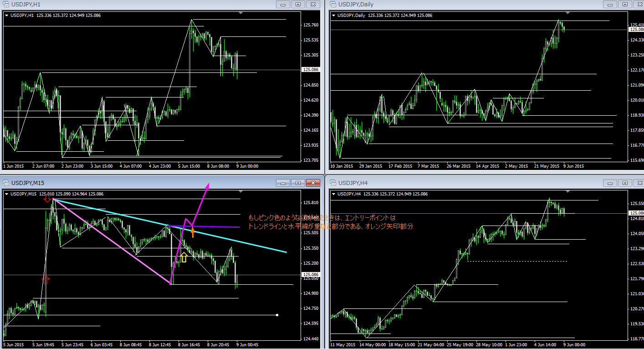Select the red up arrow on M15 rally
Image resolution: width=644 pixels, height=349 pixels.
click(x=46, y=279)
